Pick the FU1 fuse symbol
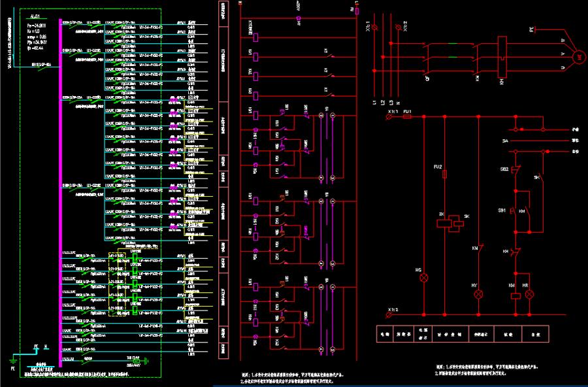The image size is (588, 387). pos(407,117)
